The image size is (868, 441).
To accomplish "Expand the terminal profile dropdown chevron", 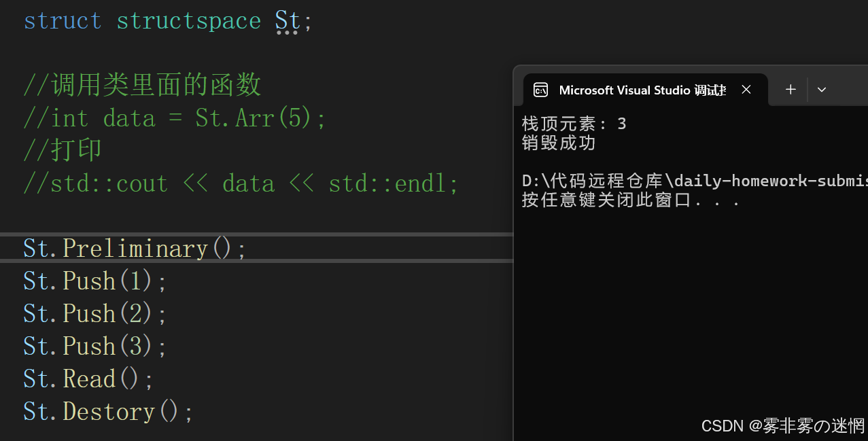I will [822, 90].
